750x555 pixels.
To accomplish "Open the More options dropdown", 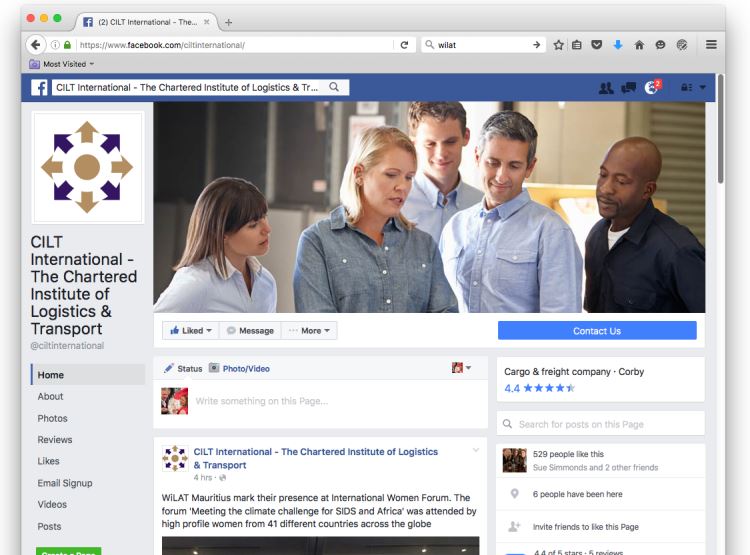I will [309, 331].
